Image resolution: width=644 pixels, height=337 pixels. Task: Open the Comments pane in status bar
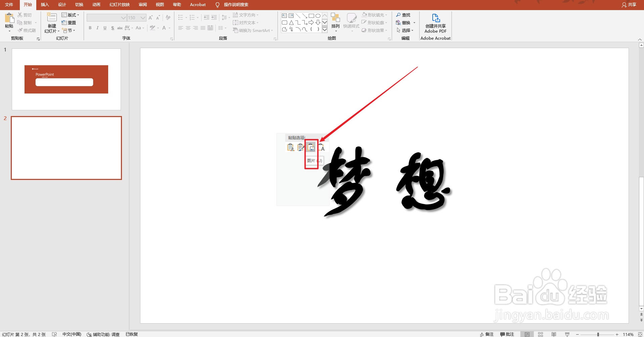pyautogui.click(x=507, y=334)
